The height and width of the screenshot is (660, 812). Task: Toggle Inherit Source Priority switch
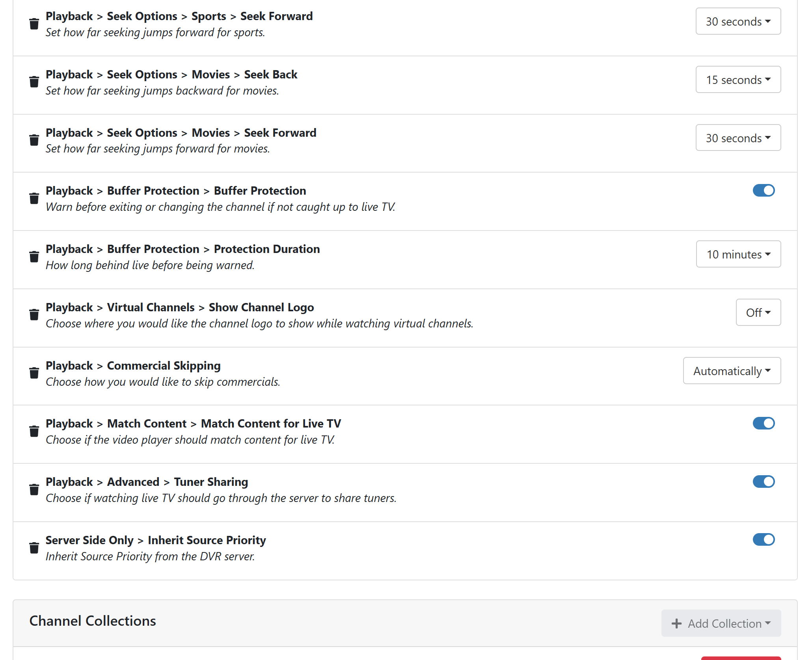[x=764, y=540]
